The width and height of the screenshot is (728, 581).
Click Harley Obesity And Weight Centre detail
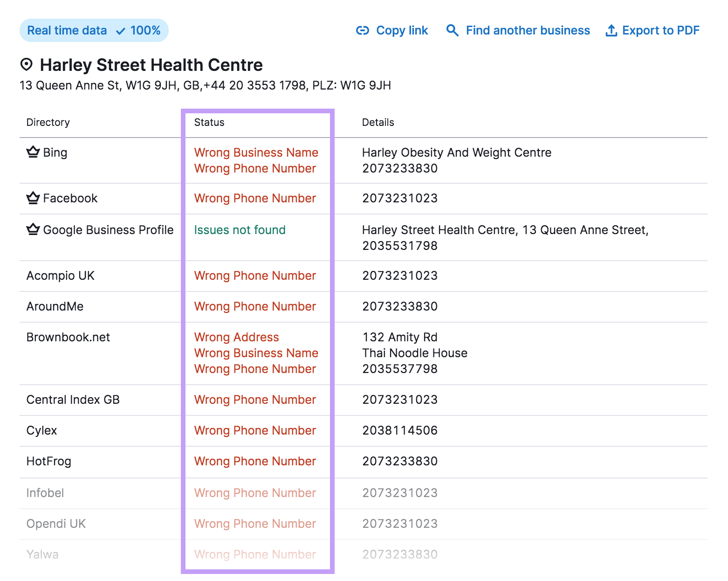(x=457, y=152)
